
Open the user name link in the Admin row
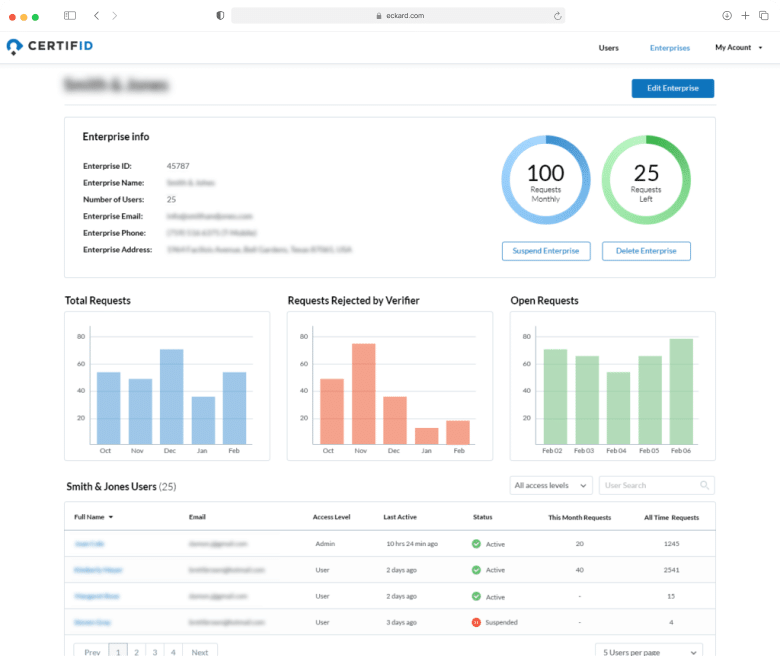pos(89,544)
